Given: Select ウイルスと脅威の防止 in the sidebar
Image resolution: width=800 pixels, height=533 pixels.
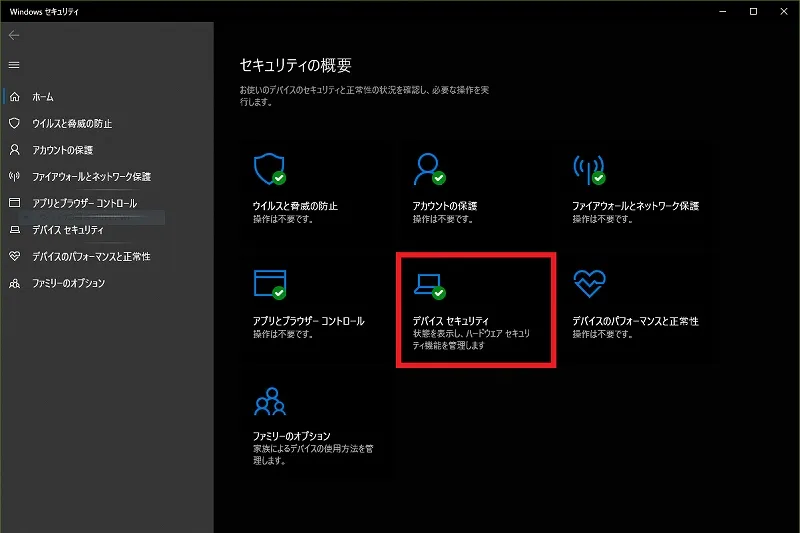Looking at the screenshot, I should (72, 123).
